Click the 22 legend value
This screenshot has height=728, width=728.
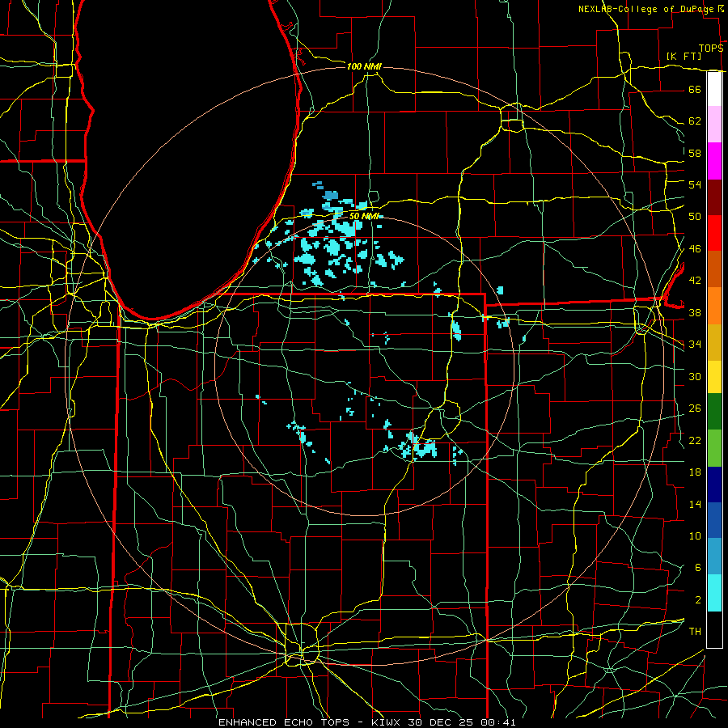pos(695,440)
